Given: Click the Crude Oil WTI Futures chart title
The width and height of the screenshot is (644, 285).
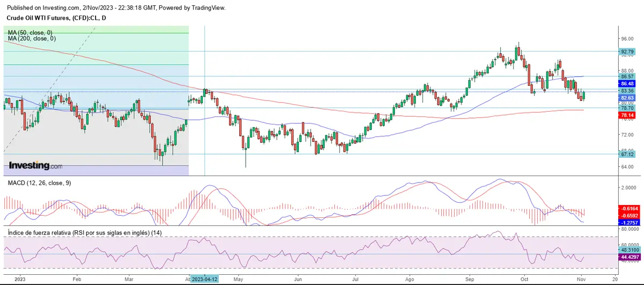Looking at the screenshot, I should tap(57, 18).
